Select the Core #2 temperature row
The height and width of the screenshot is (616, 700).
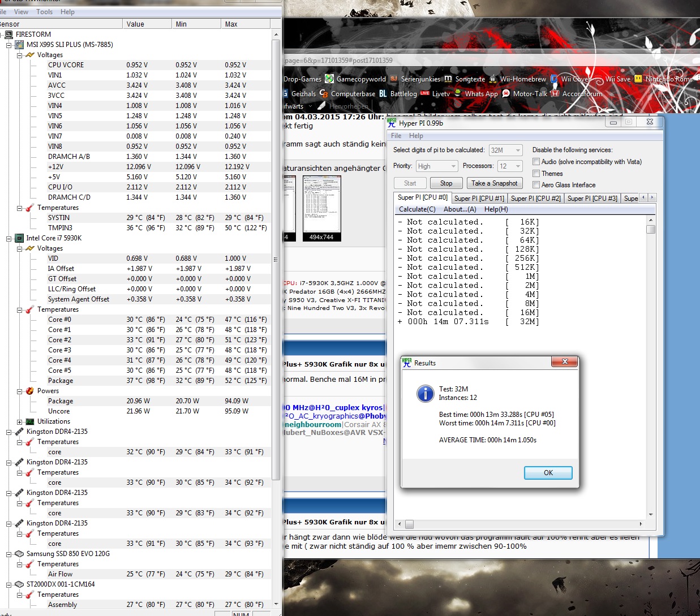point(136,340)
